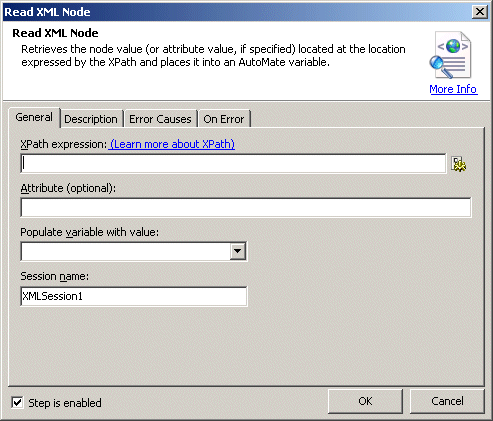Image resolution: width=493 pixels, height=421 pixels.
Task: Click the Cancel button
Action: (x=447, y=401)
